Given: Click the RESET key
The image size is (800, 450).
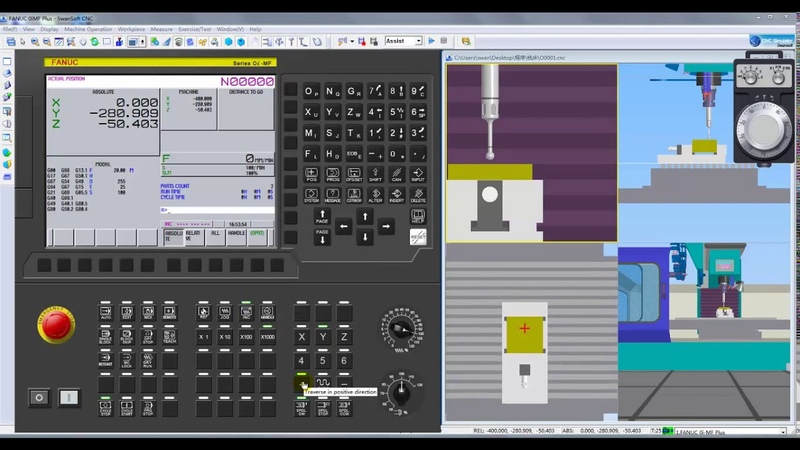Looking at the screenshot, I should [418, 237].
